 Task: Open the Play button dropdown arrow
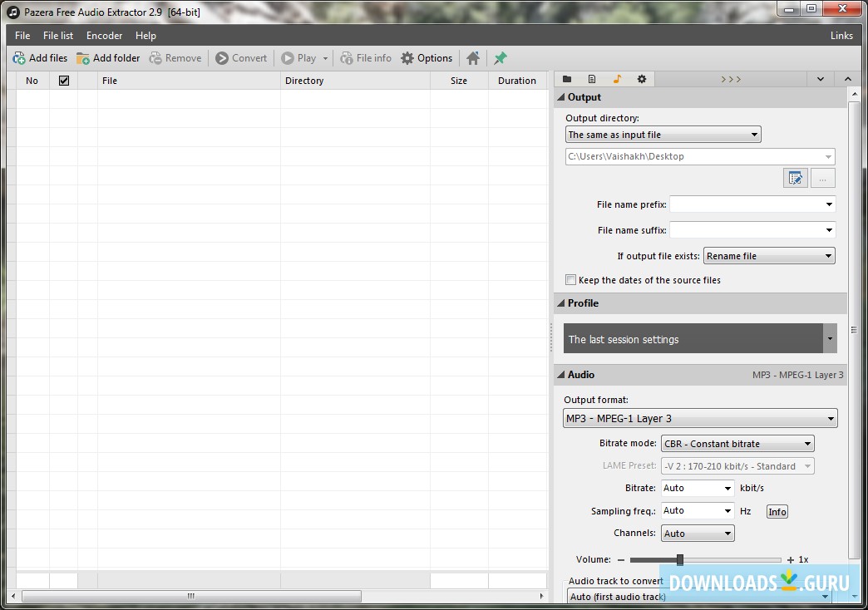tap(326, 58)
